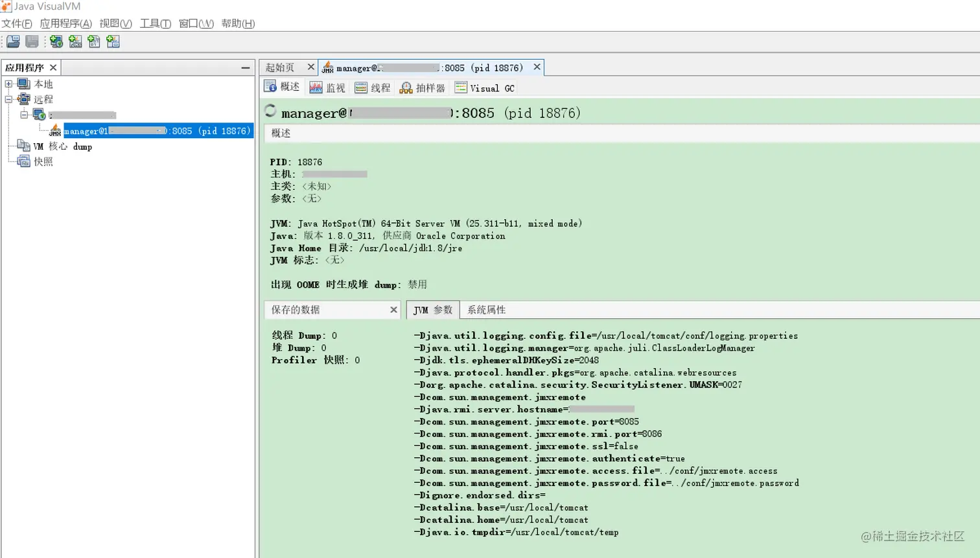This screenshot has width=980, height=558.
Task: Close the 应用程序 side panel
Action: point(53,67)
